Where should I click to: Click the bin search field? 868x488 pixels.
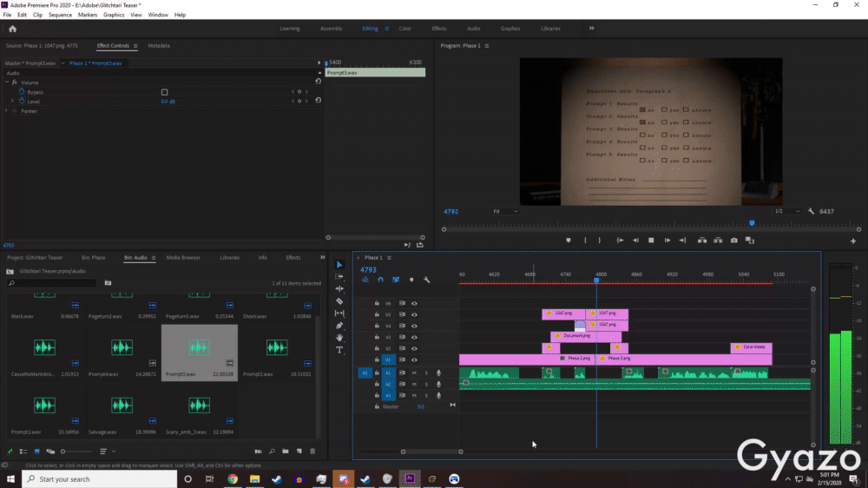click(53, 283)
